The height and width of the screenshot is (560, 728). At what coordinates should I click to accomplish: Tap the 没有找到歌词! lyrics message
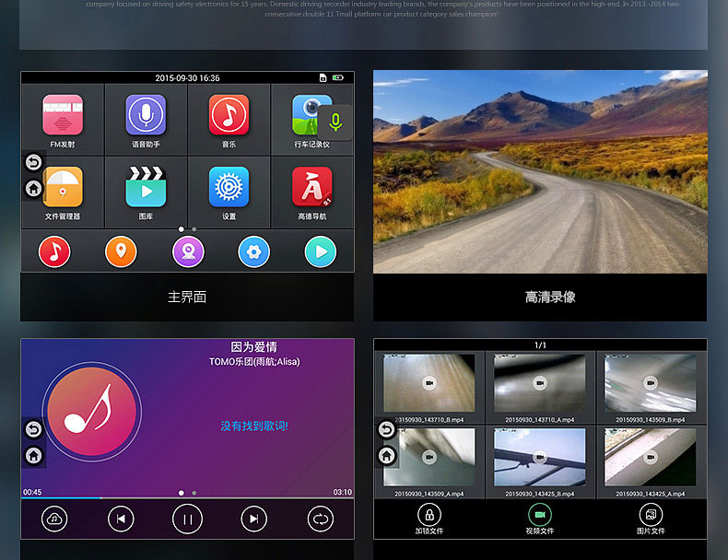pos(254,426)
